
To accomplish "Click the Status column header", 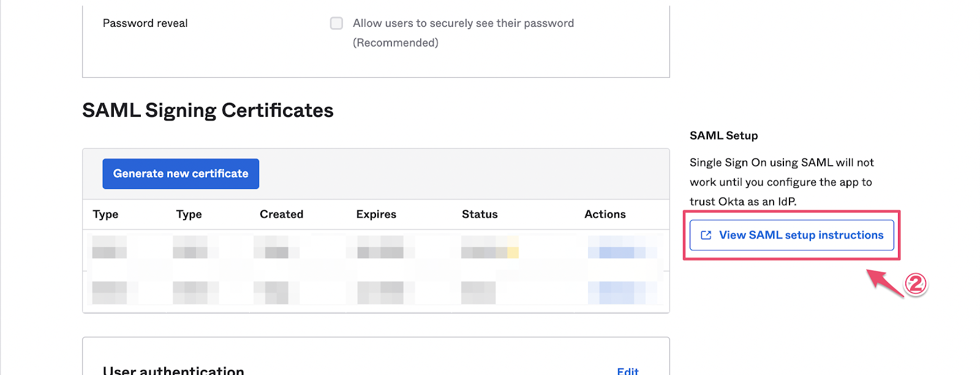I will (480, 214).
